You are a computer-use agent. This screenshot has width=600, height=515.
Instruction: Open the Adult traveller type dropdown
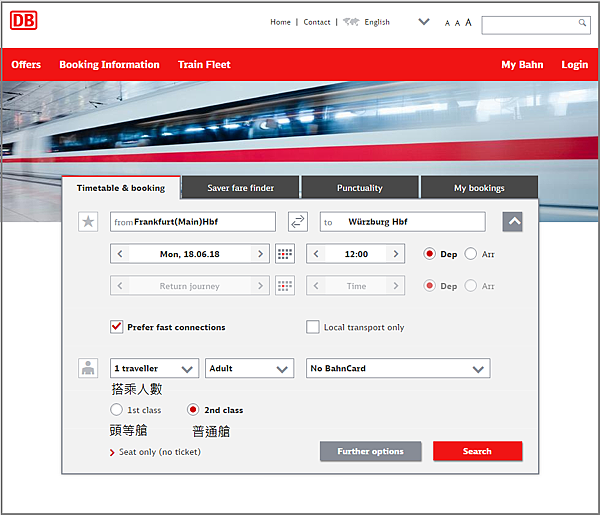[x=249, y=368]
